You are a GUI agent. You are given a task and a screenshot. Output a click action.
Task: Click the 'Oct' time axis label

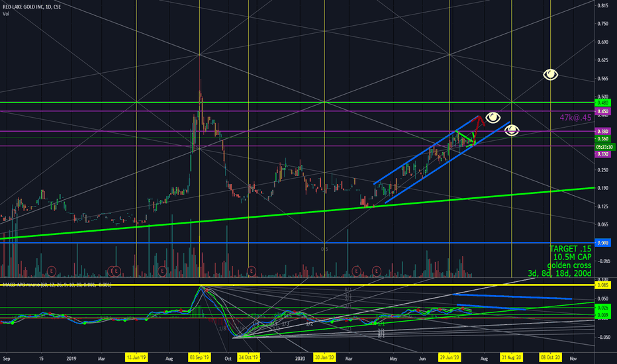(x=228, y=359)
